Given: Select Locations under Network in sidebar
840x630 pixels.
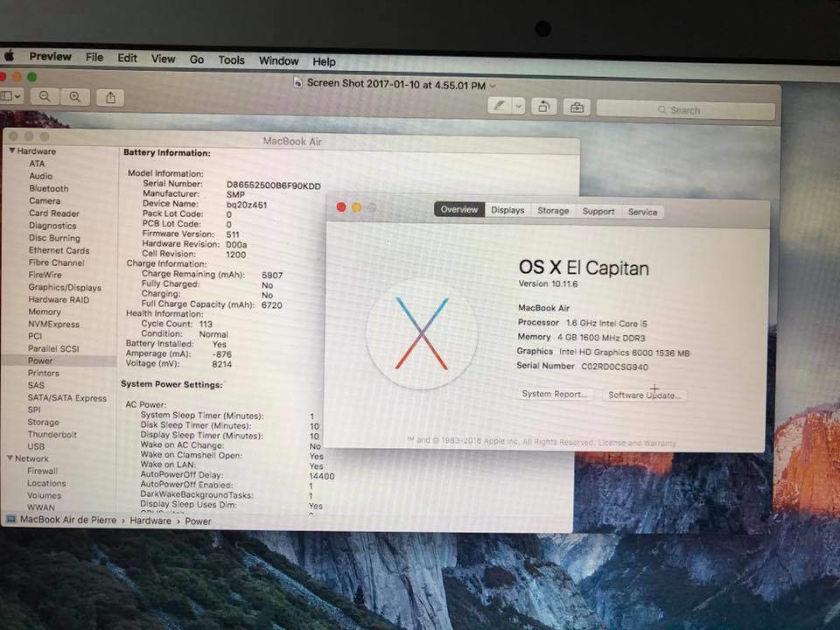Looking at the screenshot, I should coord(46,483).
